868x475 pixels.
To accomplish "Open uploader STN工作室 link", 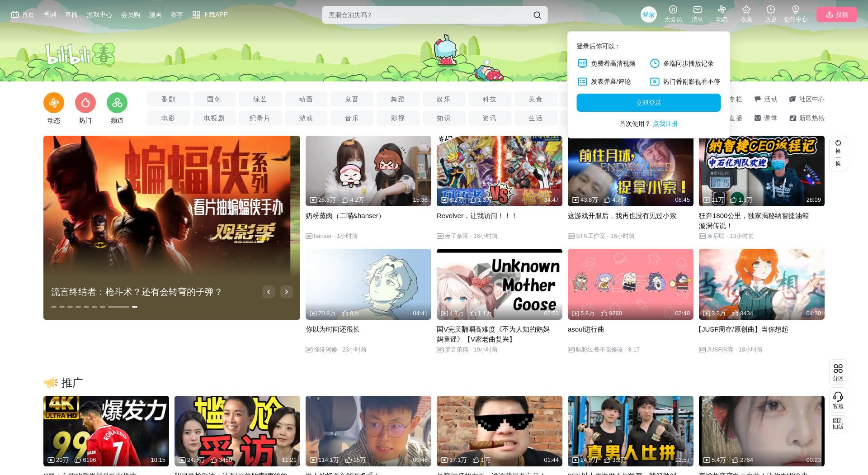I will (590, 236).
